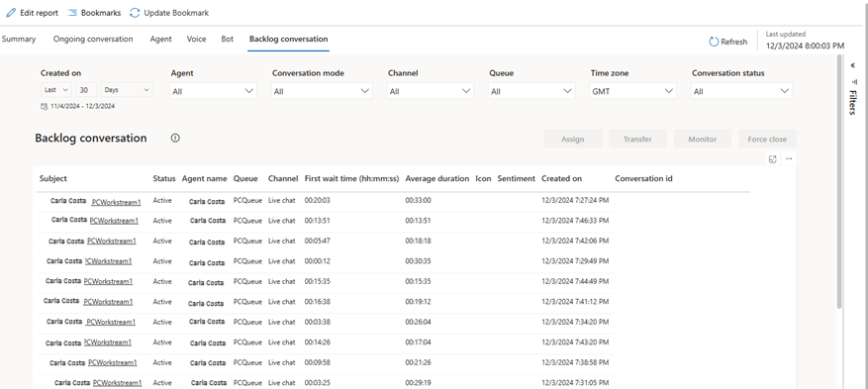This screenshot has width=868, height=389.
Task: Expand the Time zone GMT dropdown
Action: (632, 91)
